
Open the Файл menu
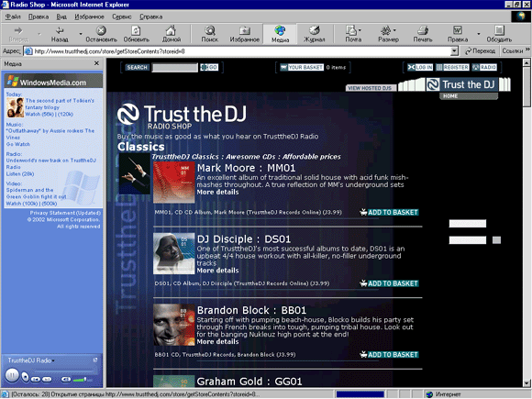point(13,17)
